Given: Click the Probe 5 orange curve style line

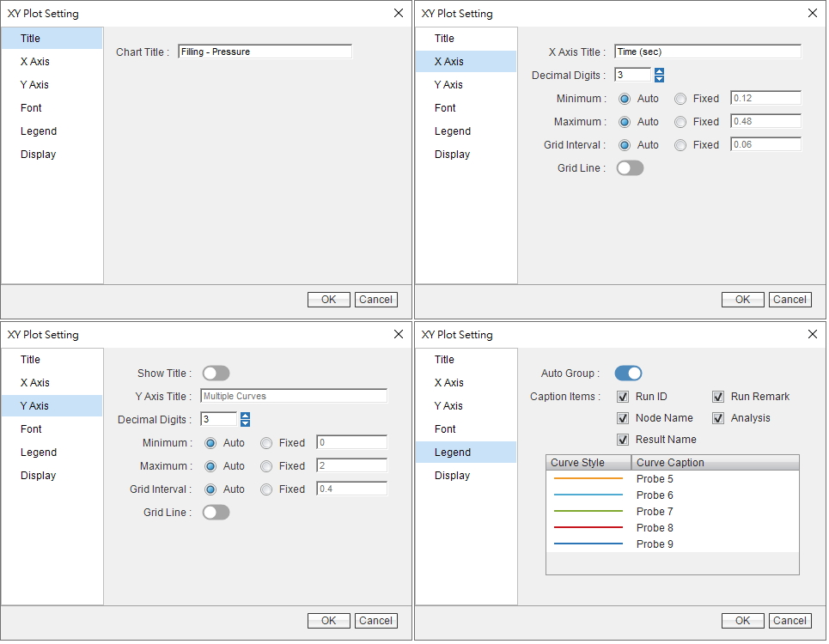Looking at the screenshot, I should click(588, 479).
